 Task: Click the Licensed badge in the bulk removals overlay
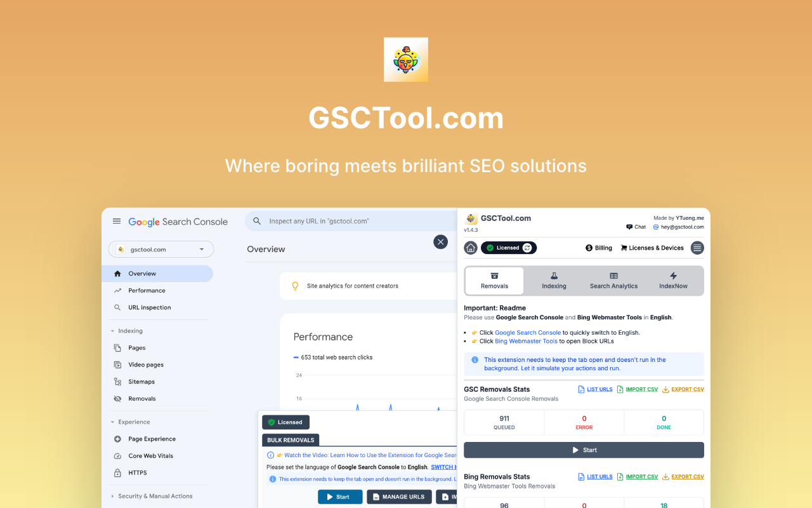[285, 422]
